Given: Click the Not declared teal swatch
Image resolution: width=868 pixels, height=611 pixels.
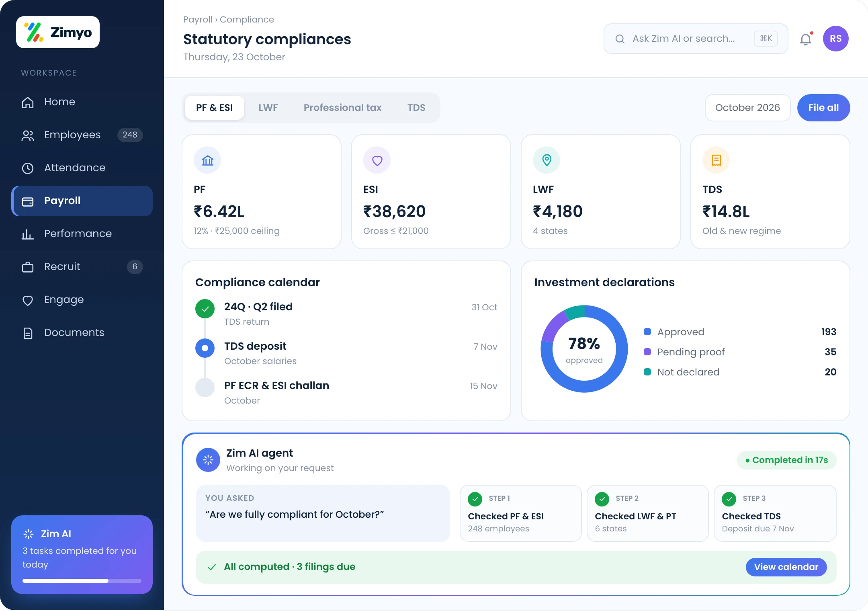Looking at the screenshot, I should pyautogui.click(x=647, y=372).
